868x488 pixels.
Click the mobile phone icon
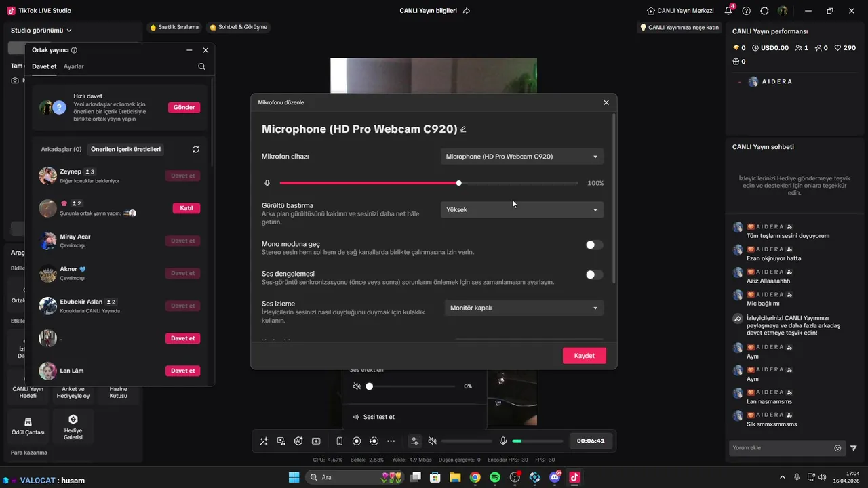339,441
